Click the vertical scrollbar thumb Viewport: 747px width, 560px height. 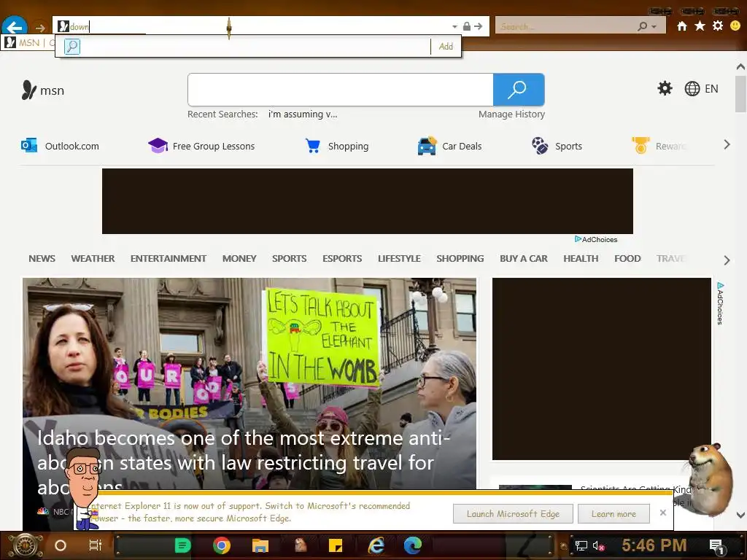[740, 94]
